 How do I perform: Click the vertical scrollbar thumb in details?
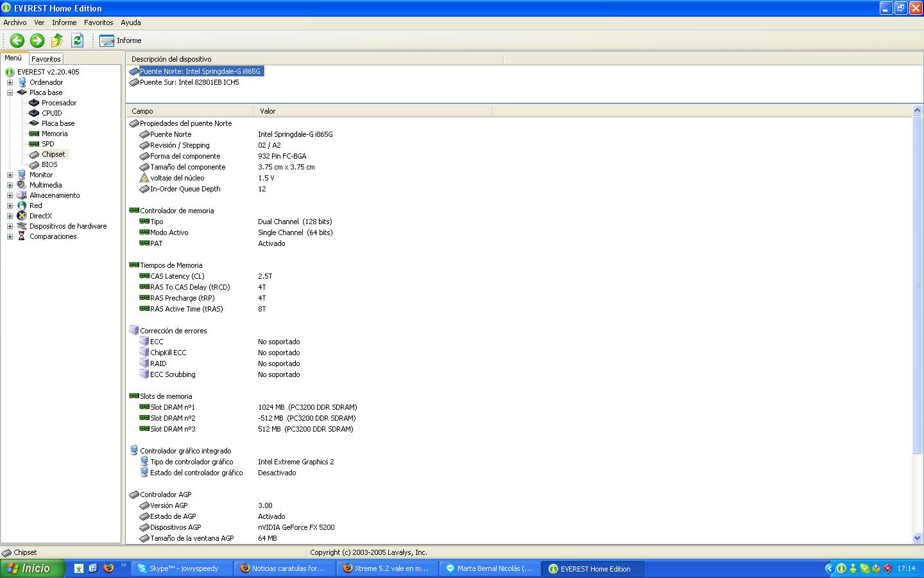[917, 284]
